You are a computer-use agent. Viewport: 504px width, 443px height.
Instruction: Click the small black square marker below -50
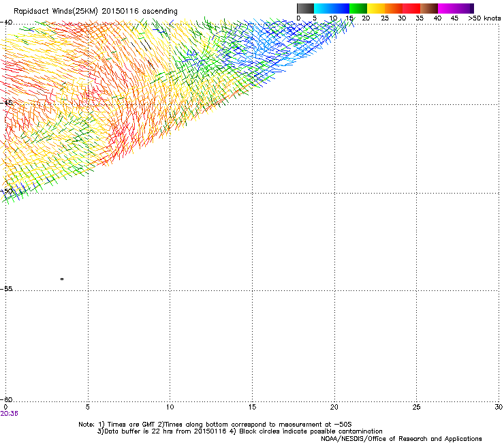pyautogui.click(x=62, y=279)
